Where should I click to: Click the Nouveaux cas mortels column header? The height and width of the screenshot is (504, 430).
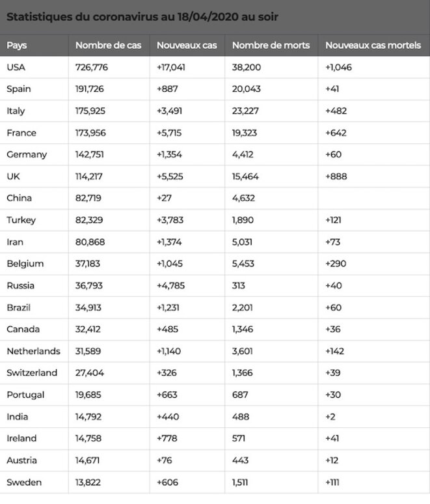(374, 46)
